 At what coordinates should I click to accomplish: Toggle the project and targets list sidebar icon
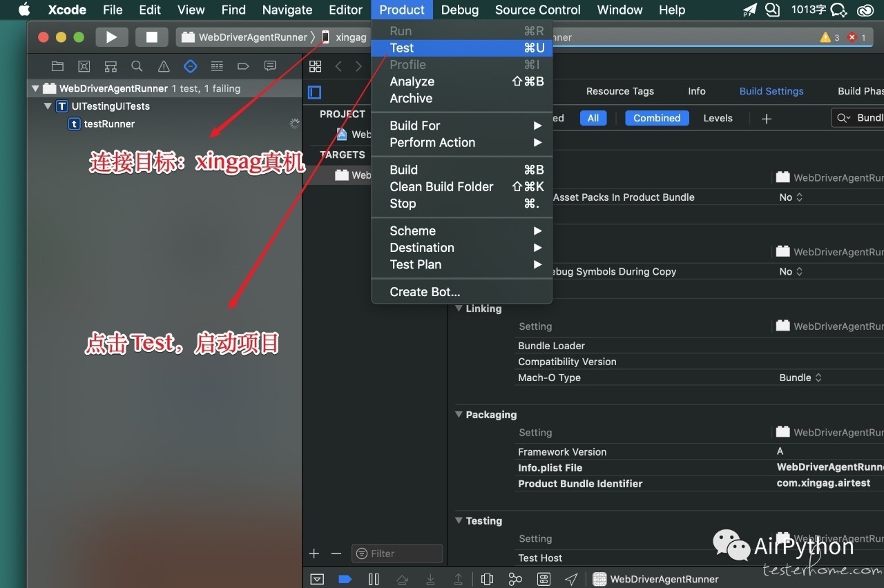click(315, 92)
